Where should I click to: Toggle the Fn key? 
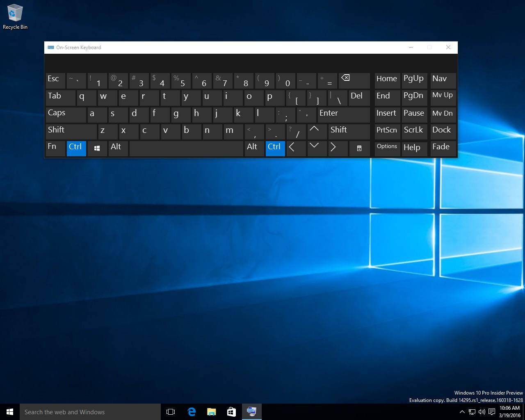coord(55,148)
